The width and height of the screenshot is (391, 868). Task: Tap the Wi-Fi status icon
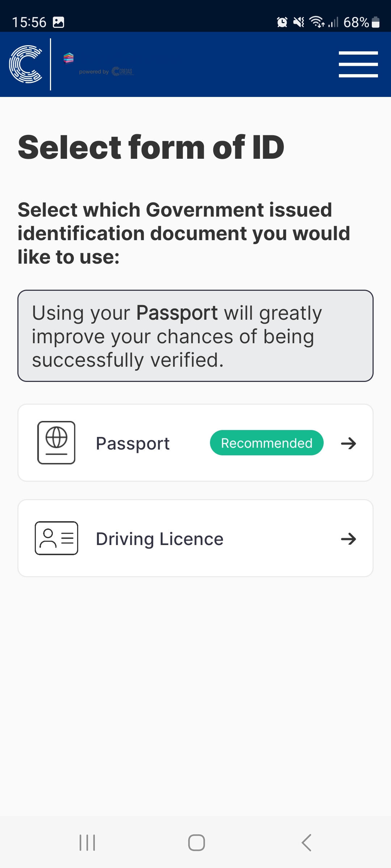pyautogui.click(x=317, y=22)
